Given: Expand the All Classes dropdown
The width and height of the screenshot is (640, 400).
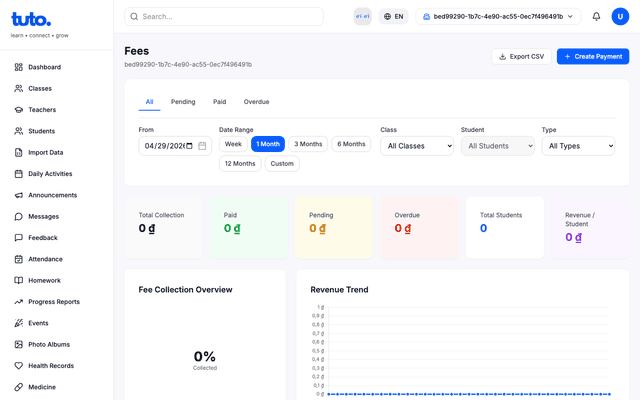Looking at the screenshot, I should (x=417, y=146).
